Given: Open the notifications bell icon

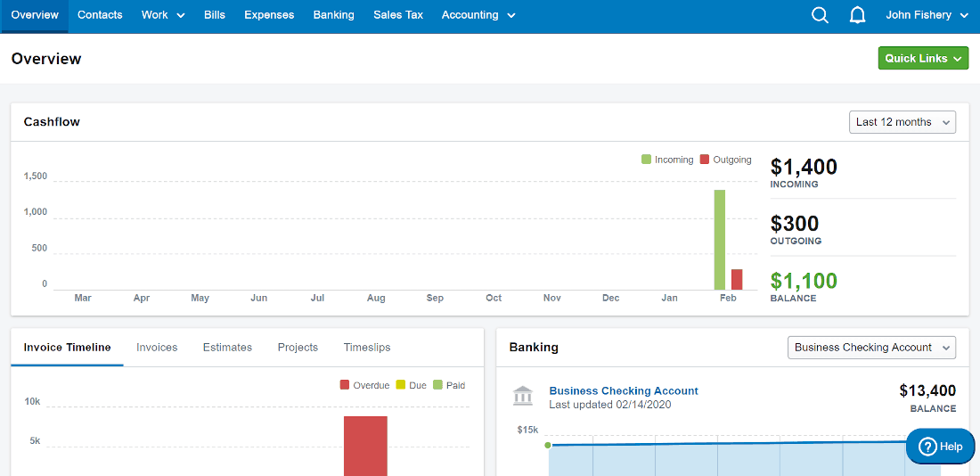Looking at the screenshot, I should coord(858,16).
